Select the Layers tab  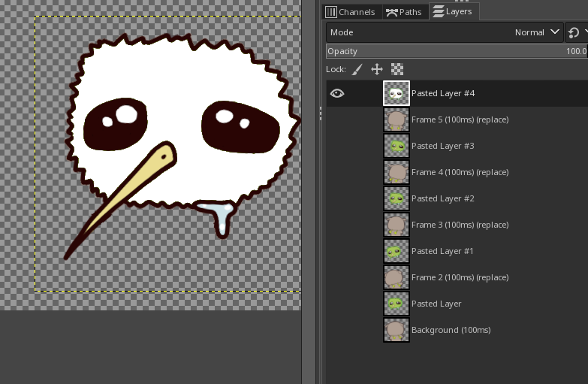pyautogui.click(x=452, y=11)
